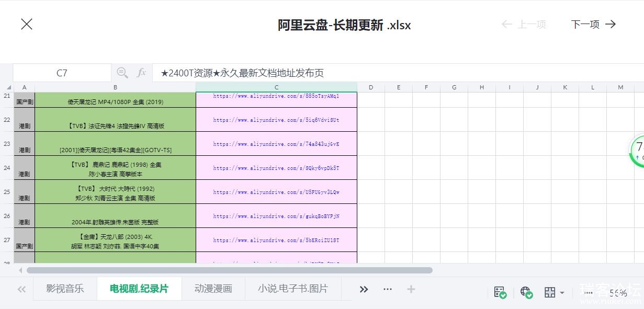
Task: Click the horizontal scrollbar thumb
Action: pos(230,270)
